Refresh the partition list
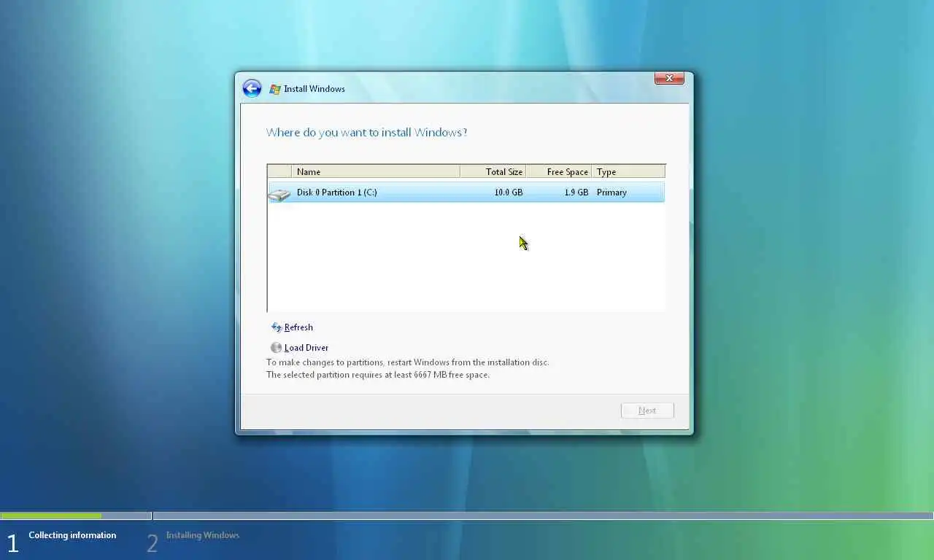This screenshot has width=934, height=560. [x=298, y=327]
